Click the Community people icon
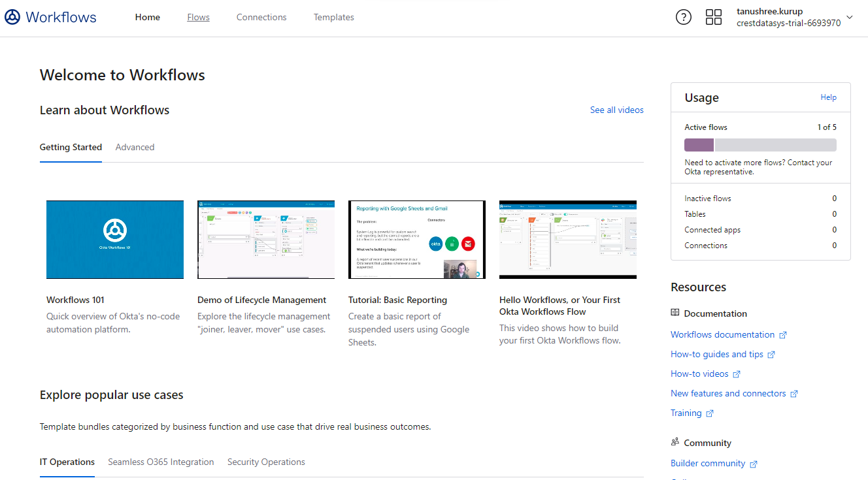868x480 pixels. click(675, 442)
